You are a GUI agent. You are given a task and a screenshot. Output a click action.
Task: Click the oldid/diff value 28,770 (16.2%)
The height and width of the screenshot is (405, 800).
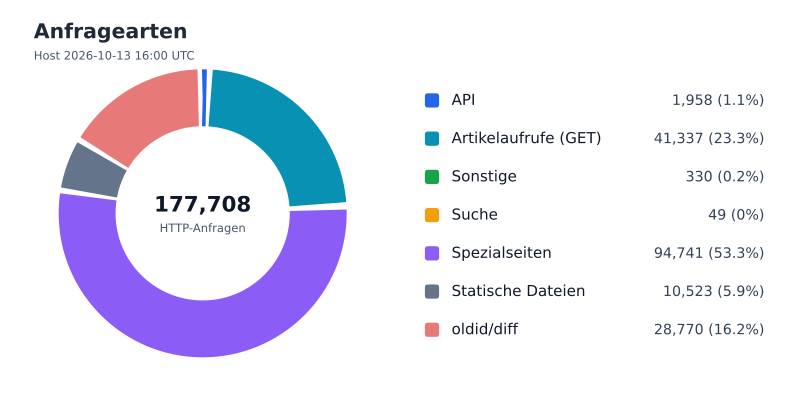coord(709,330)
